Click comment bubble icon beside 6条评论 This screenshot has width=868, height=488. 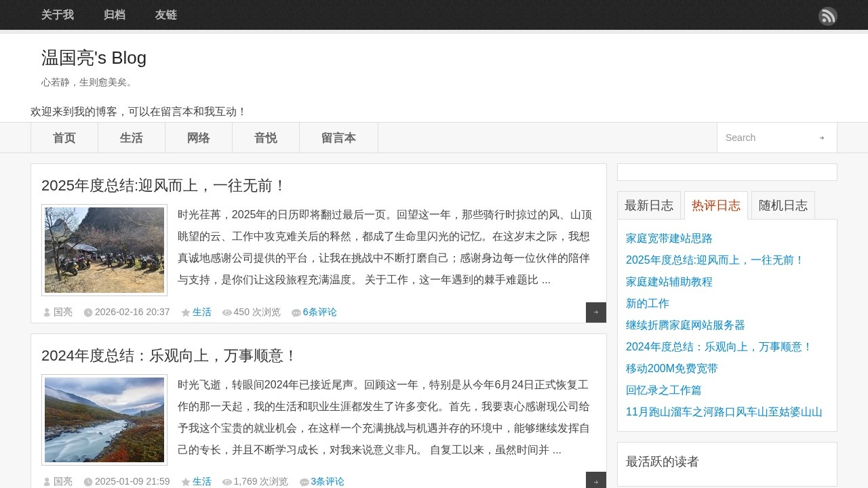click(x=296, y=313)
